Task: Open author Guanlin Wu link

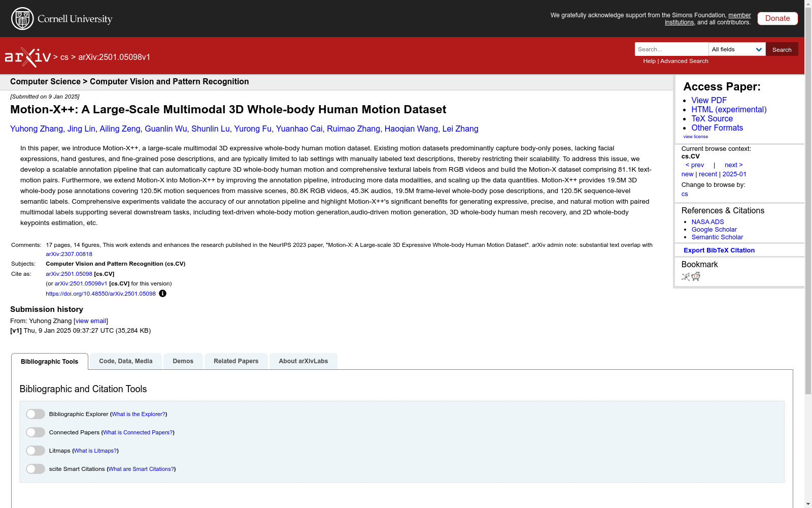Action: pos(166,129)
